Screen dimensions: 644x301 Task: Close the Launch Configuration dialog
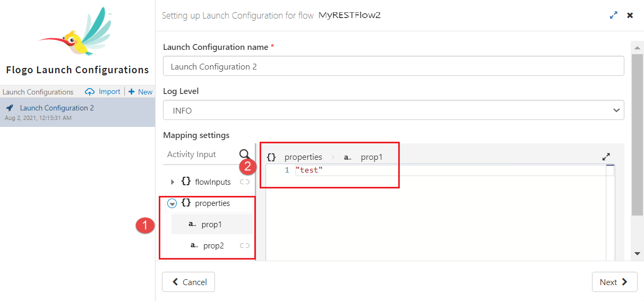click(630, 15)
